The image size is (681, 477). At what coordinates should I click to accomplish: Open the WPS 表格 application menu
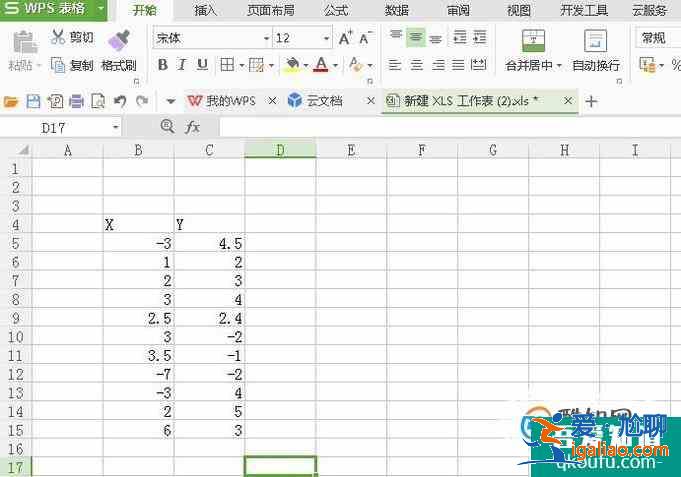(53, 9)
